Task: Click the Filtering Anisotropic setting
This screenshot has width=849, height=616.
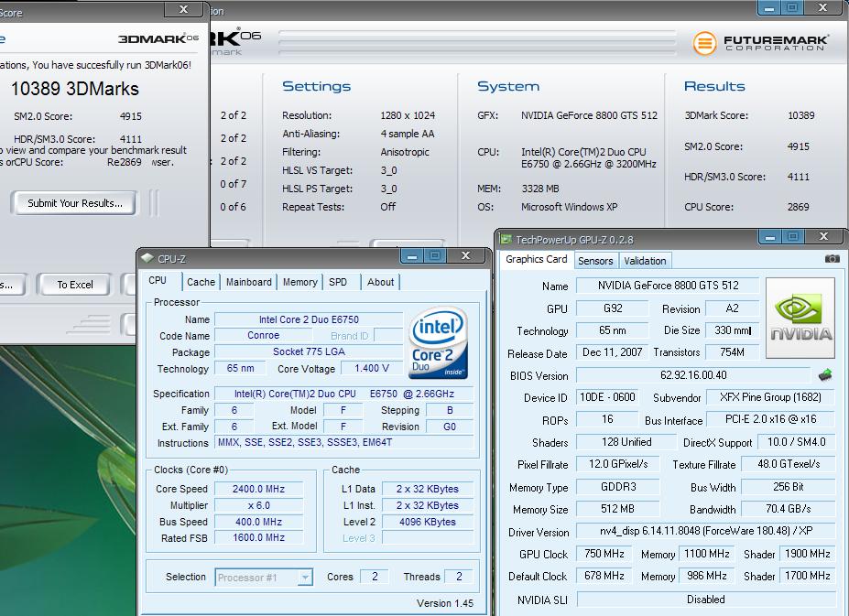Action: click(405, 152)
